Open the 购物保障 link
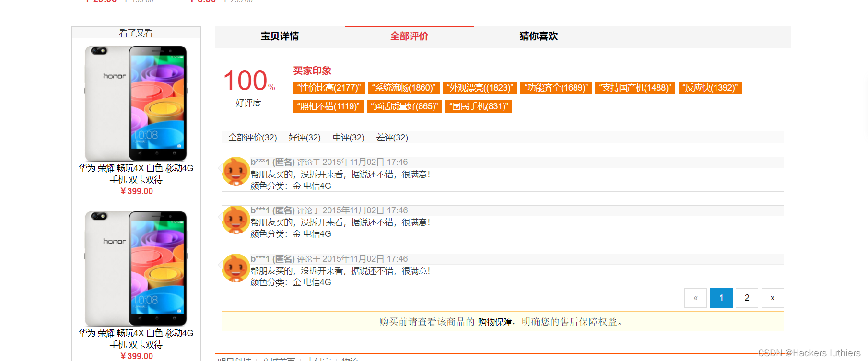 495,322
